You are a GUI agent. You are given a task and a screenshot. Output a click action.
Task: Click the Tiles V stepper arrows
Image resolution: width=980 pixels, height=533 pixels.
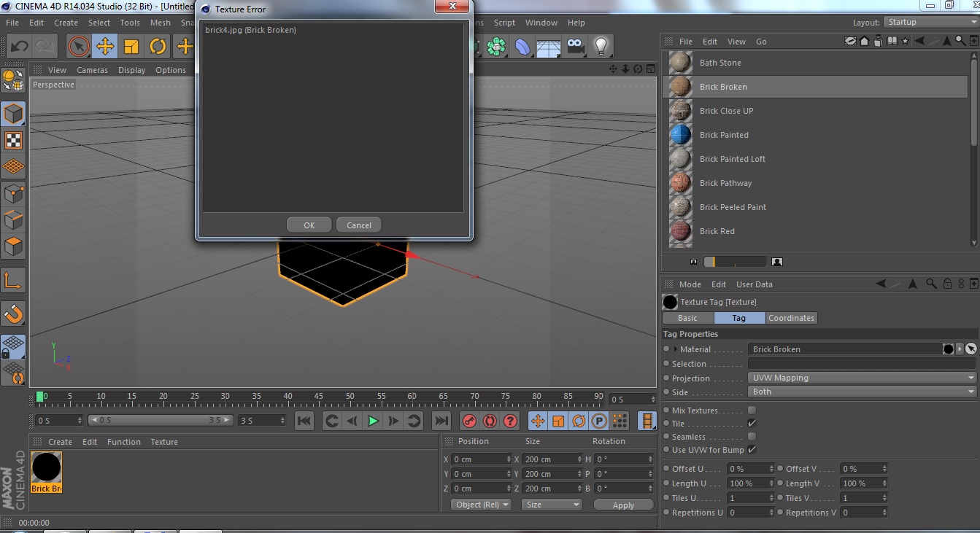[x=884, y=498]
